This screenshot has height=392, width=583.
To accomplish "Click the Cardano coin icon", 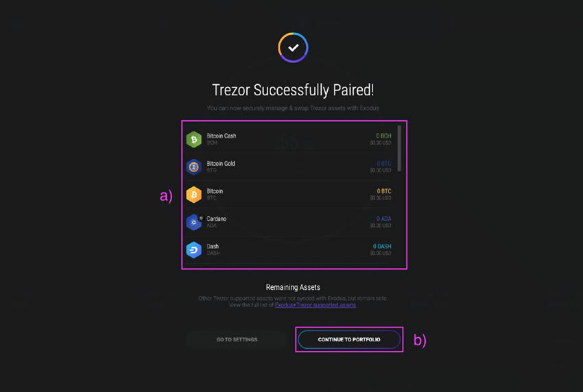I will click(x=194, y=222).
